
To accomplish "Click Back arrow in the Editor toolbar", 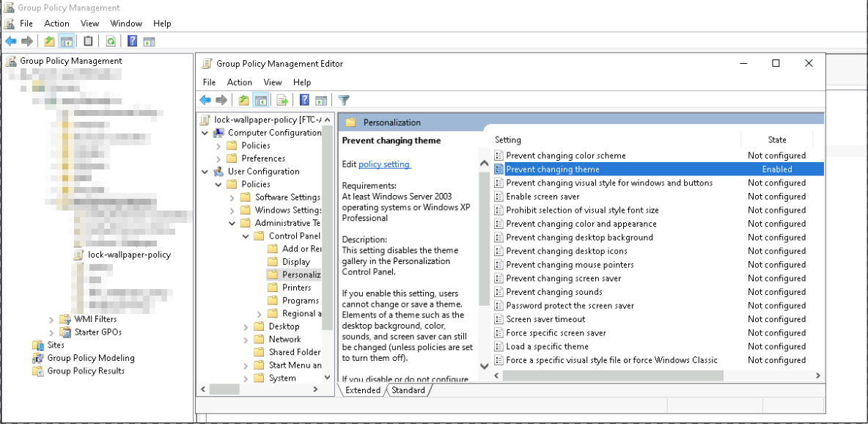I will point(205,100).
